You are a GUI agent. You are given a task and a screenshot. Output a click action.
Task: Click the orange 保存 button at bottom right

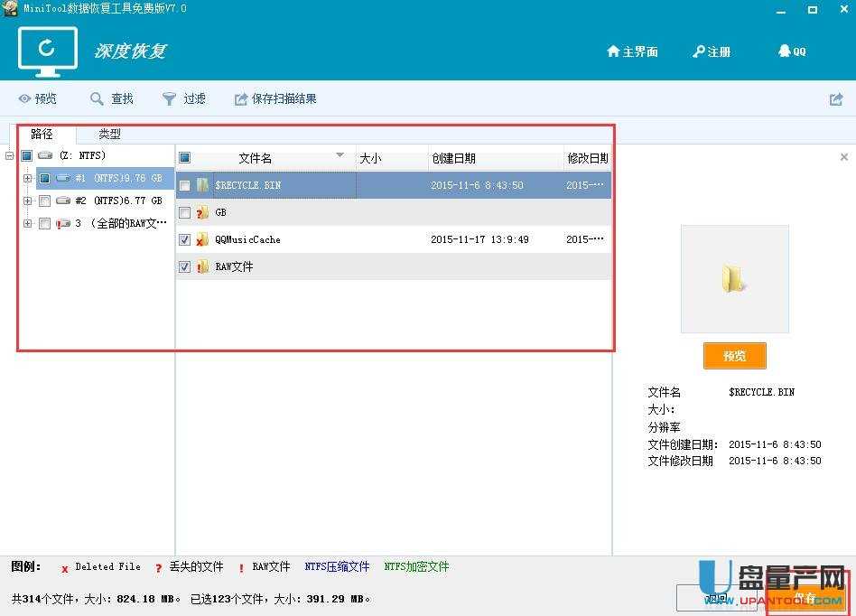coord(806,597)
